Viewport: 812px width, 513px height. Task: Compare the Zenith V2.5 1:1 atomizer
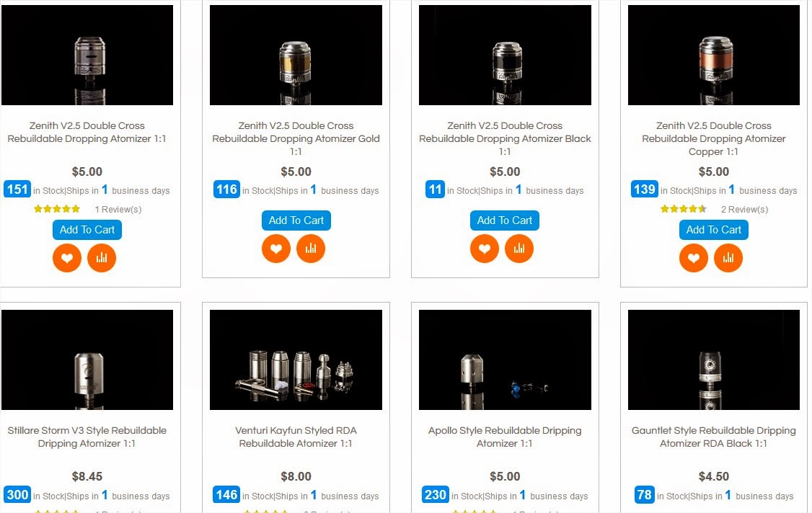102,258
